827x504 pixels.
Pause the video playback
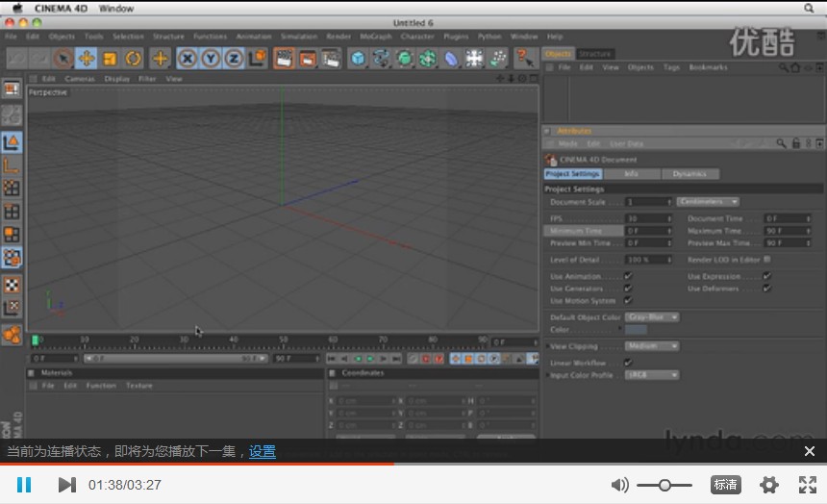24,485
